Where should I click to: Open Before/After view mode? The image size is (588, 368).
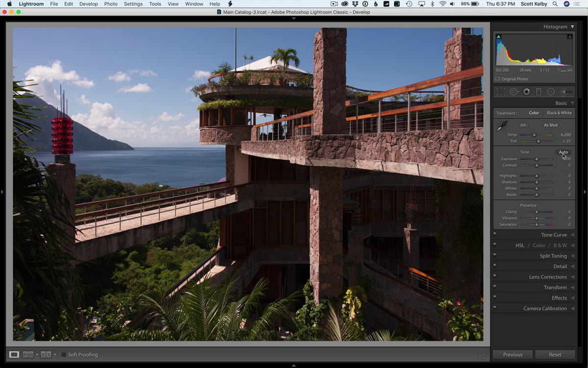click(28, 354)
